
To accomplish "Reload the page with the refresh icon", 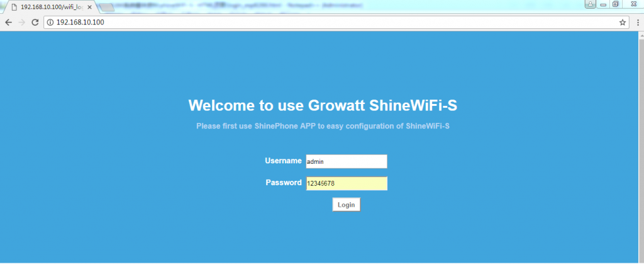I will pos(35,23).
